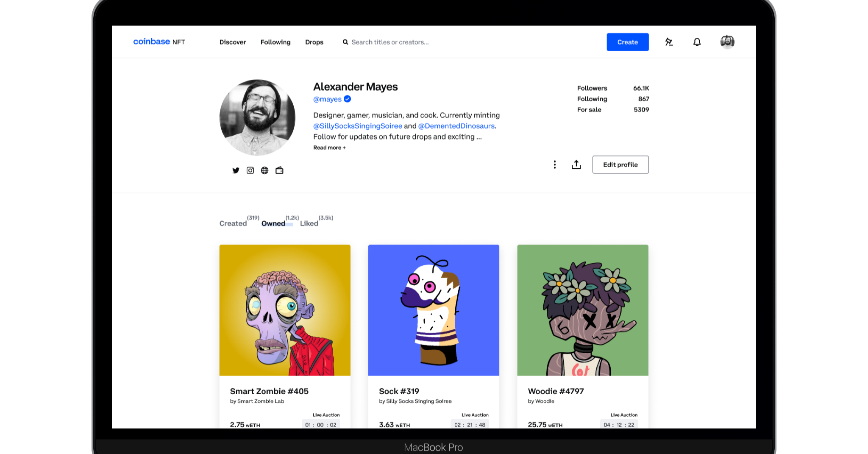Open the Smart Zombie #405 artwork thumbnail

pyautogui.click(x=285, y=310)
